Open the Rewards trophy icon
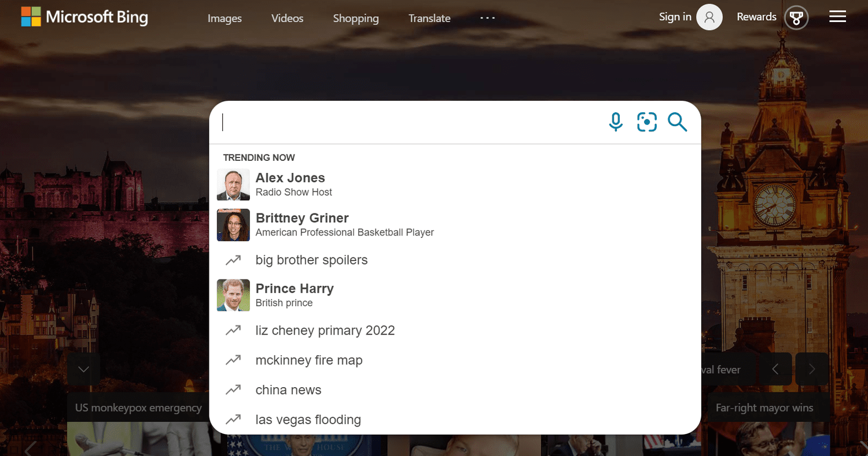 (x=796, y=17)
